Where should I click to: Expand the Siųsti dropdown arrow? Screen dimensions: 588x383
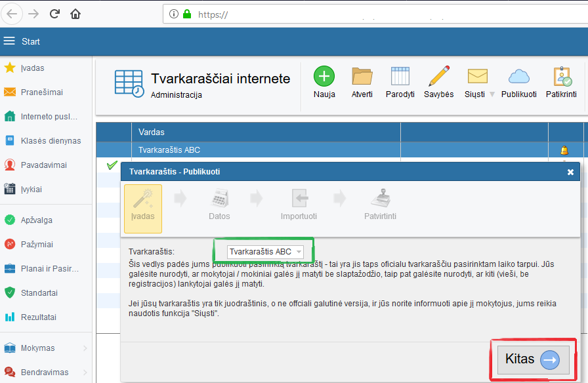pos(492,94)
